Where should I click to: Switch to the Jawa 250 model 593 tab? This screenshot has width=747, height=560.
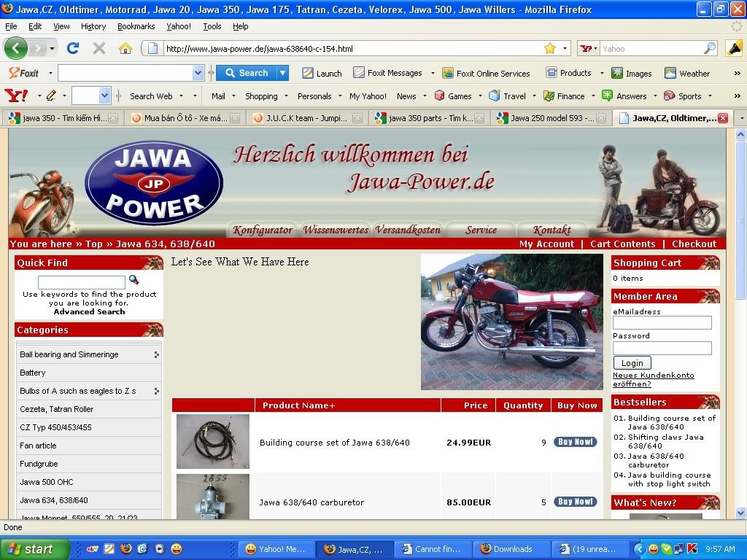[551, 117]
